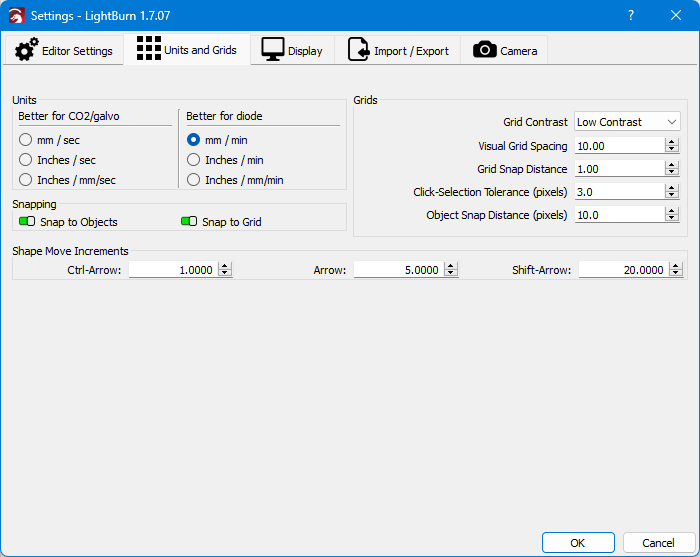Decrease Ctrl-Arrow increment with down arrow
The image size is (700, 557).
(x=225, y=273)
